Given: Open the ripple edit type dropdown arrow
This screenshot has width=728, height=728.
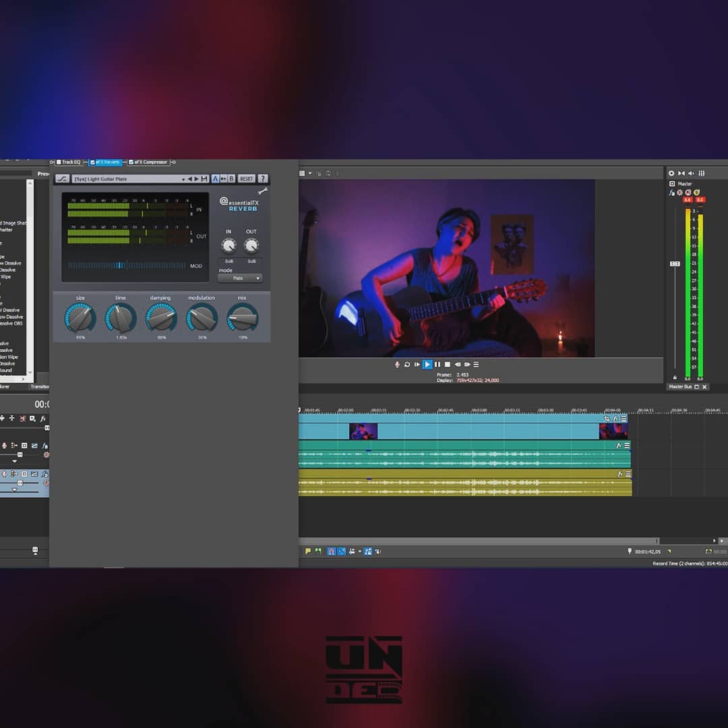Looking at the screenshot, I should 359,551.
